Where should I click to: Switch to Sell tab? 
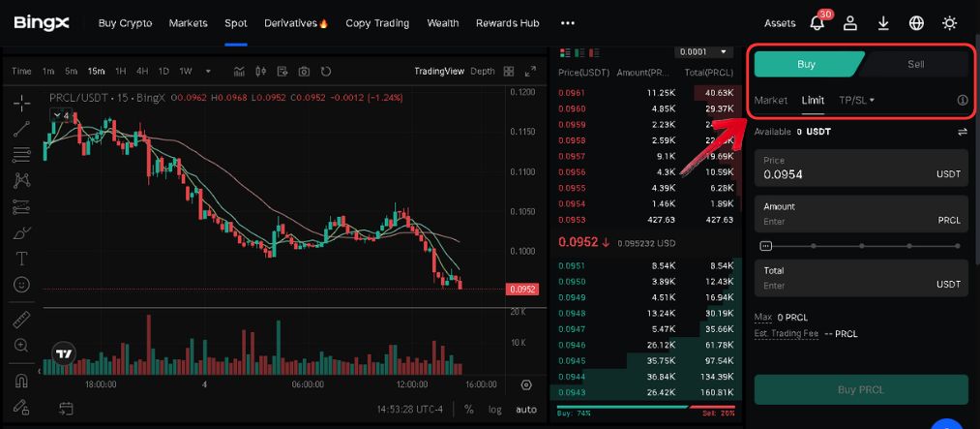point(915,64)
